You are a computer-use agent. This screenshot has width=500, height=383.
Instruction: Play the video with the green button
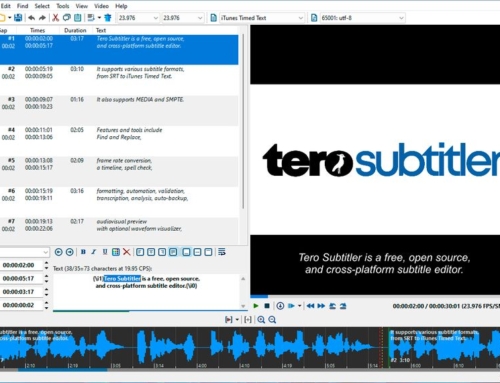click(256, 306)
